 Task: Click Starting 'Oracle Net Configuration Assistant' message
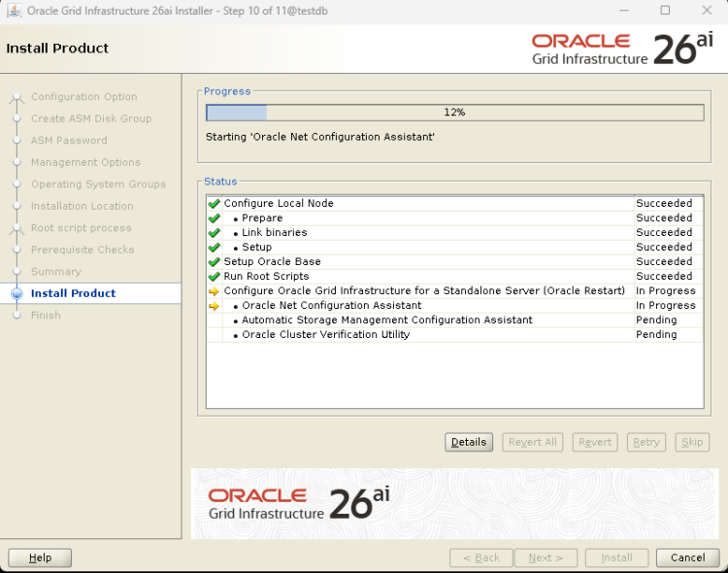pyautogui.click(x=320, y=137)
